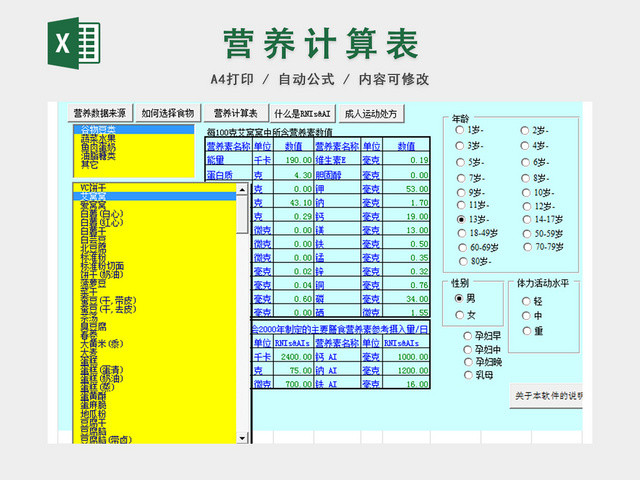Click the energy value 190.00 cell

[x=293, y=160]
